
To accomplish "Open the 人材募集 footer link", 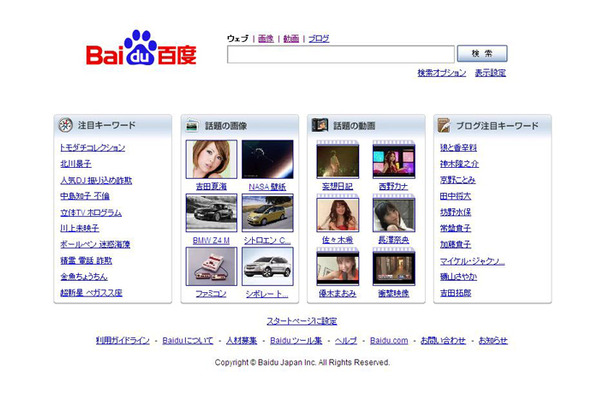I will tap(242, 340).
